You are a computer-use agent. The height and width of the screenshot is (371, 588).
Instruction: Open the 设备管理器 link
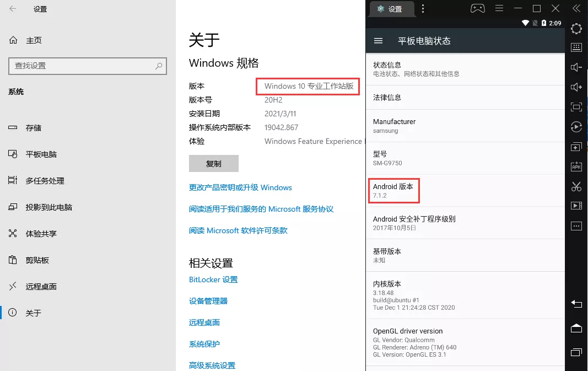(x=208, y=301)
